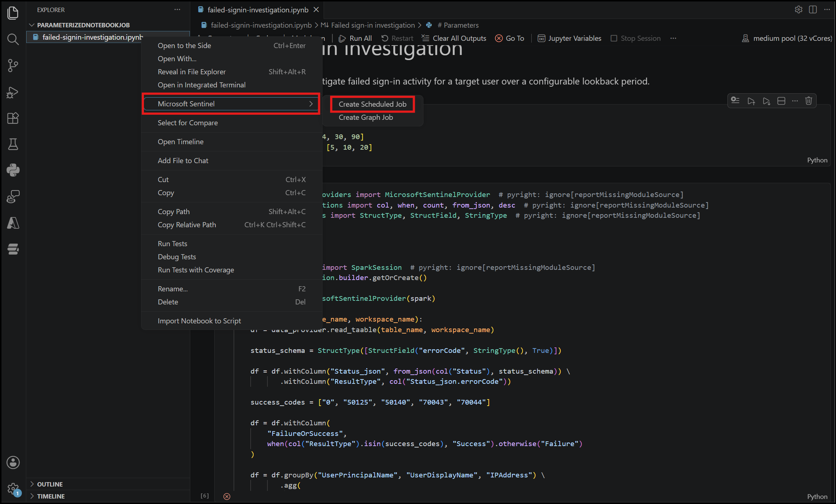The width and height of the screenshot is (836, 504).
Task: Choose Delete in the context menu
Action: [231, 302]
